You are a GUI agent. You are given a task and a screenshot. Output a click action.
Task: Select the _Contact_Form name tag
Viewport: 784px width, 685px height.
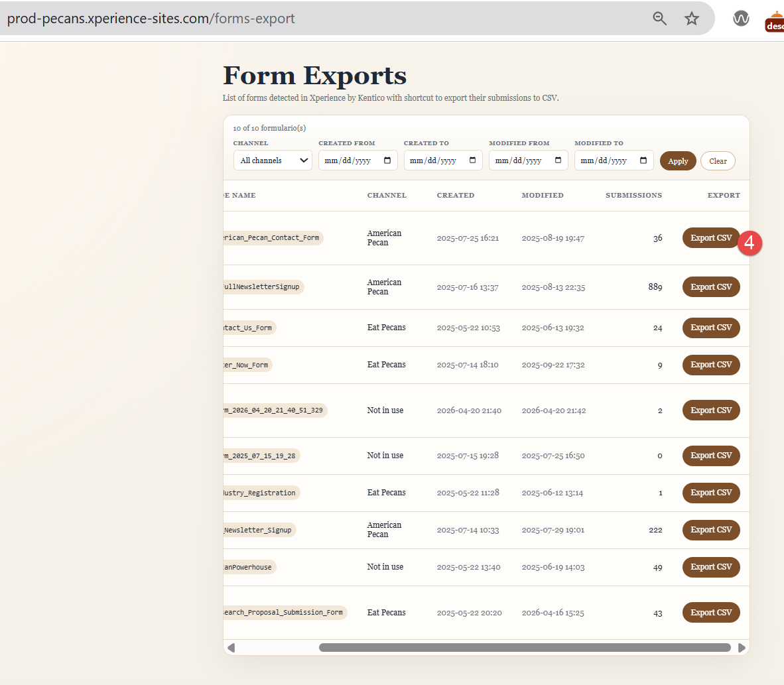point(273,238)
